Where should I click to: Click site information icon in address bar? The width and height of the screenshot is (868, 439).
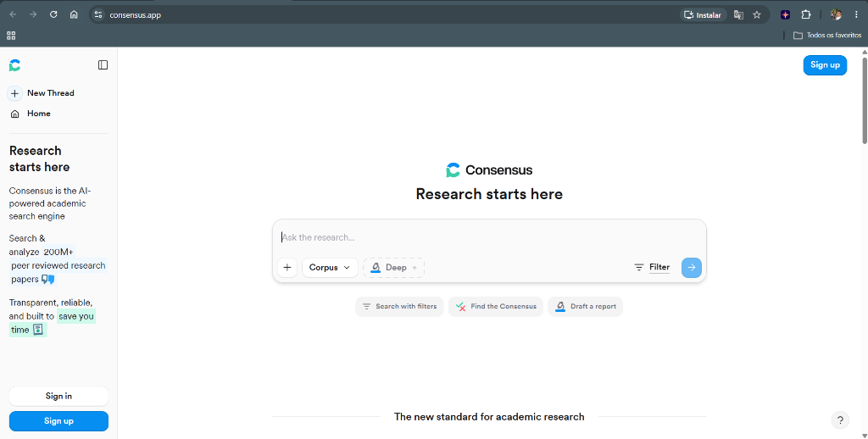coord(98,15)
